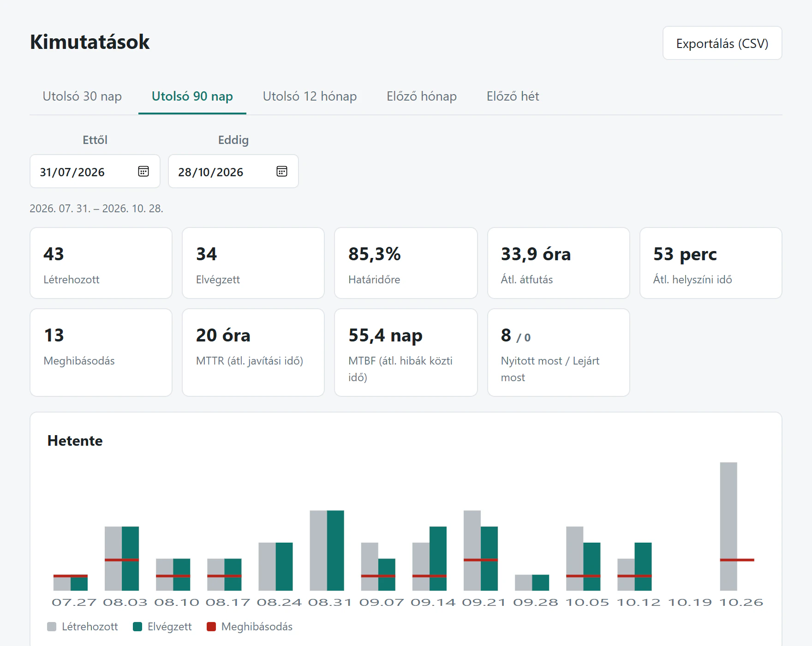Open the calendar picker in the Eddig field
Viewport: 812px width, 646px height.
282,171
